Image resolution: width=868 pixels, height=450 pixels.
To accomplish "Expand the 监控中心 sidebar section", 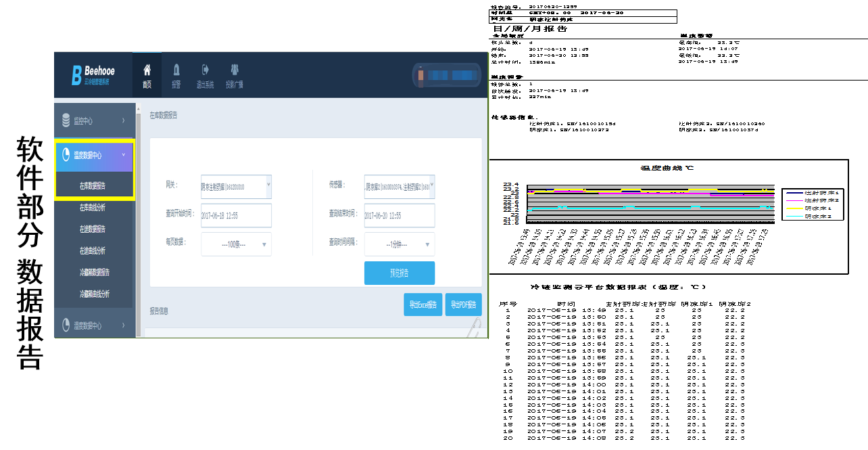I will [95, 120].
